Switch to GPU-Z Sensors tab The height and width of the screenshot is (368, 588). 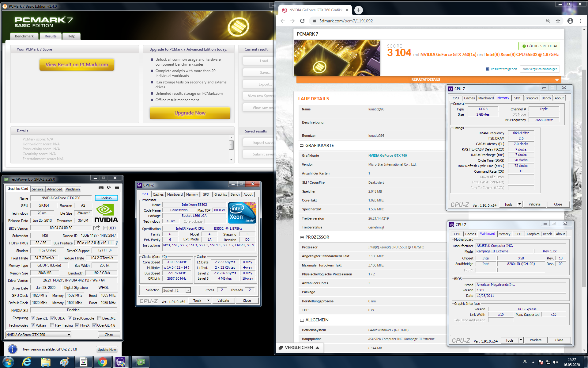coord(37,189)
